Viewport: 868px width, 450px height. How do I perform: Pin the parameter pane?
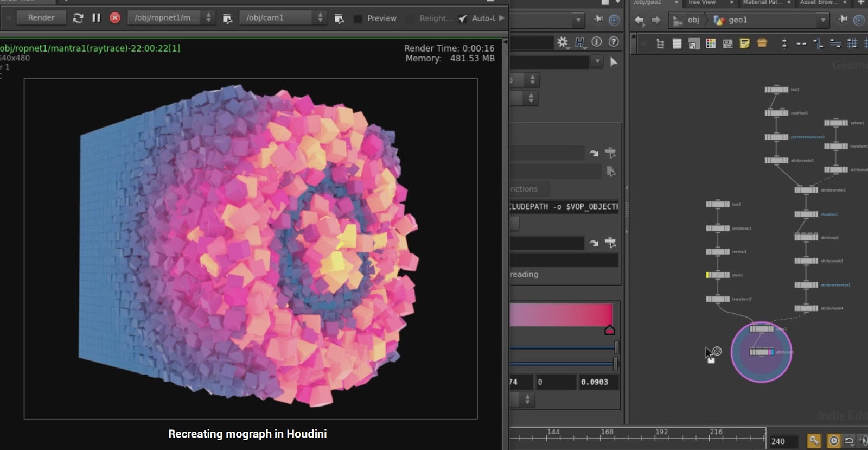tap(598, 20)
